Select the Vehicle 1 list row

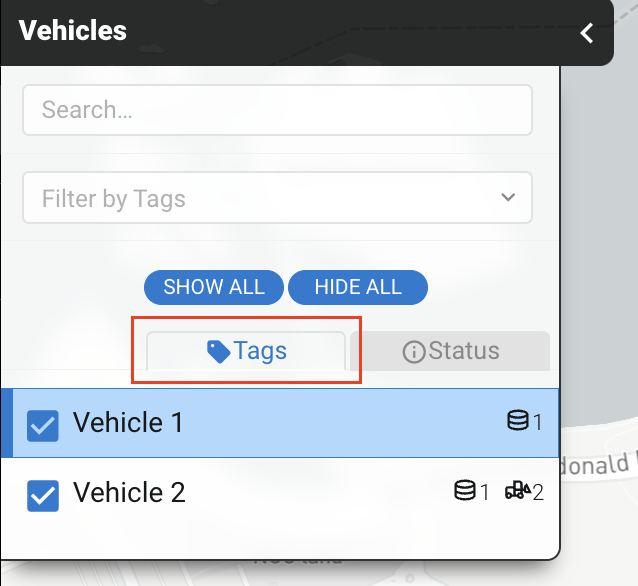coord(280,422)
